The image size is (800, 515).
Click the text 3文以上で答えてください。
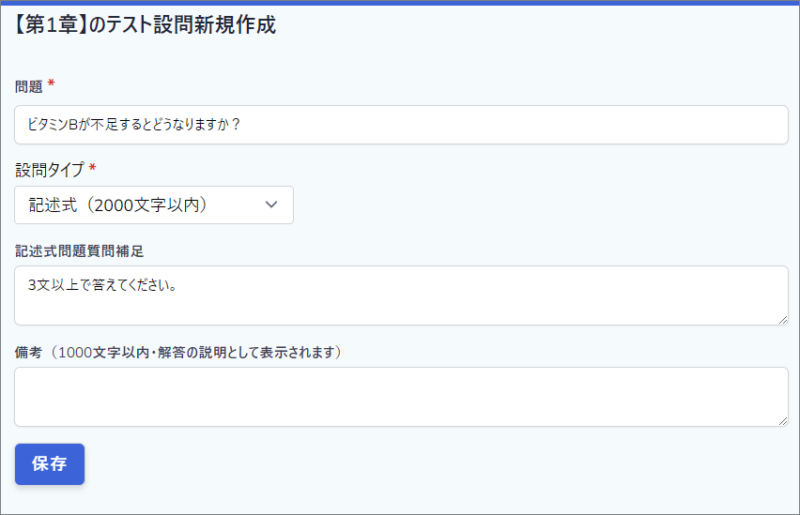coord(103,285)
